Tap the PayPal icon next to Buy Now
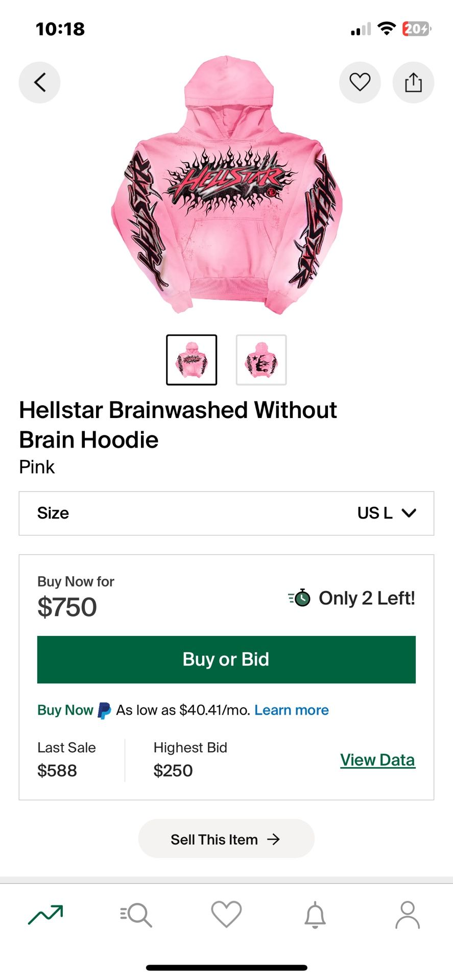The width and height of the screenshot is (453, 980). point(104,709)
